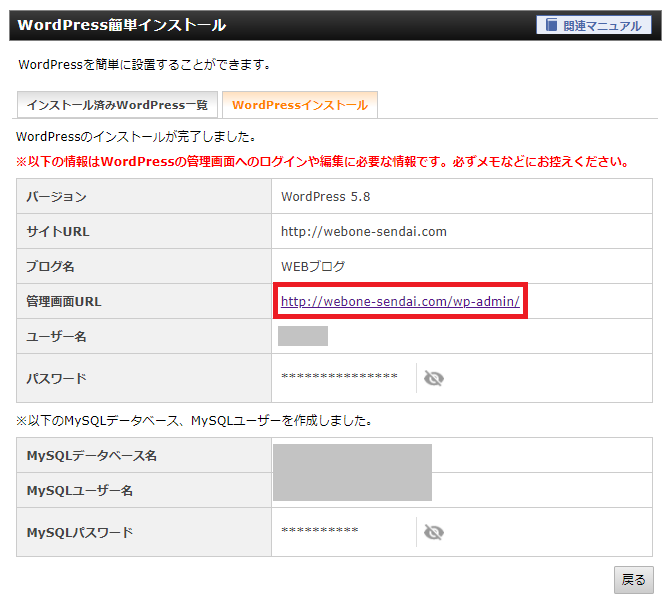Switch to インストール済みWordPress一覧 tab
665x607 pixels.
pyautogui.click(x=117, y=105)
